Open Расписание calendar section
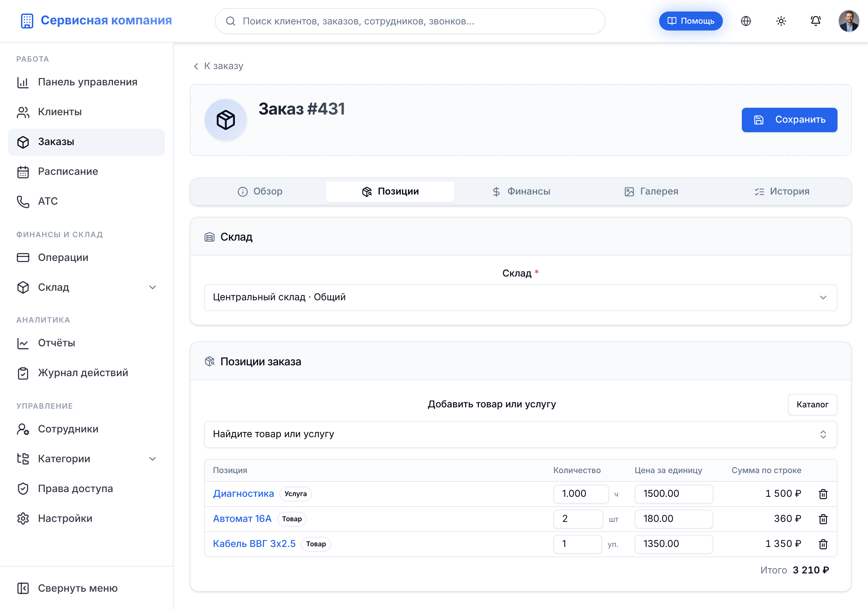The width and height of the screenshot is (868, 610). coord(86,171)
